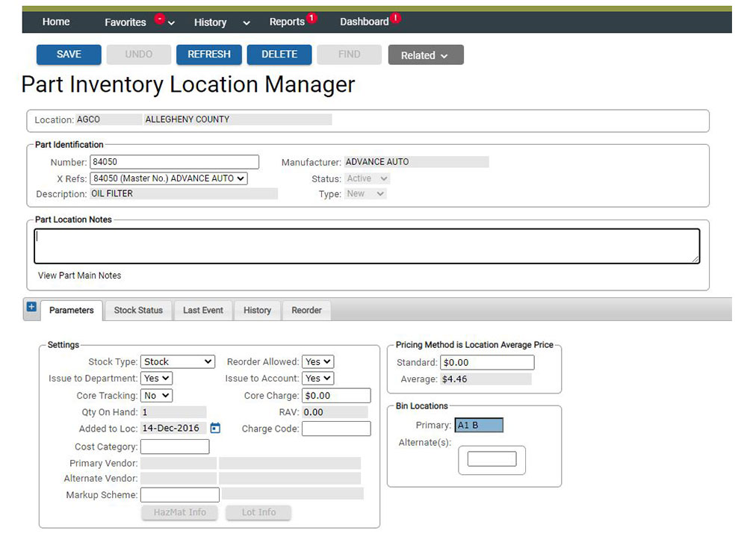Open the View Part Main Notes link
747x560 pixels.
[x=79, y=276]
